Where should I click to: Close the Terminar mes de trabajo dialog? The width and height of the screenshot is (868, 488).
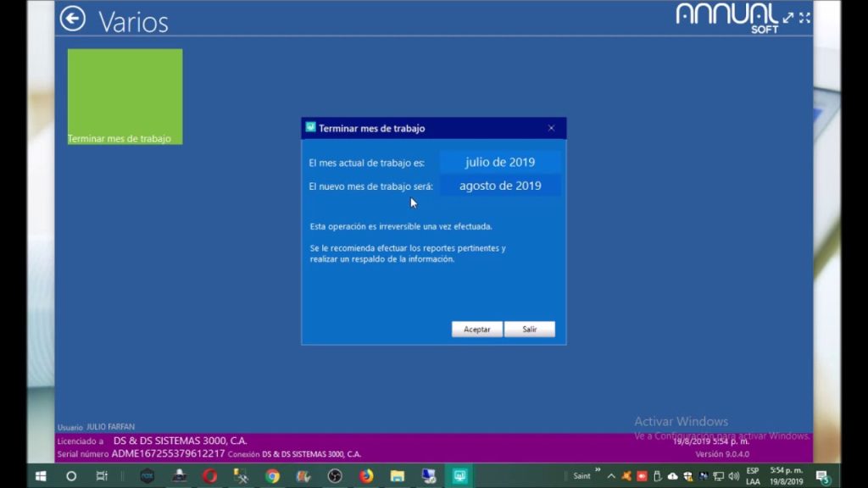551,128
